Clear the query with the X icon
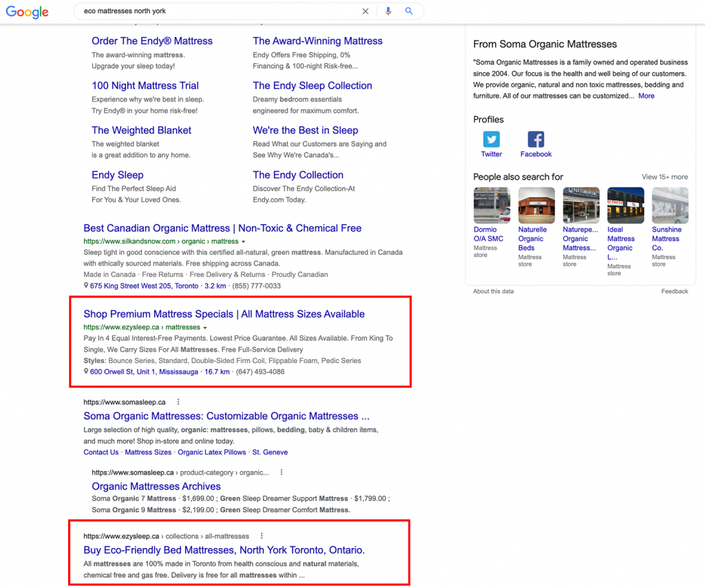The height and width of the screenshot is (588, 705). coord(366,11)
